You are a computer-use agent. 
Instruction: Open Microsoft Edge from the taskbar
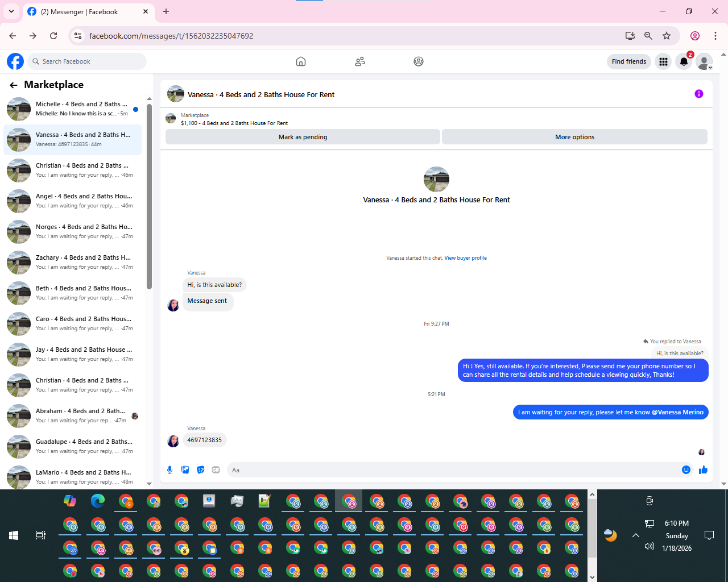tap(98, 501)
